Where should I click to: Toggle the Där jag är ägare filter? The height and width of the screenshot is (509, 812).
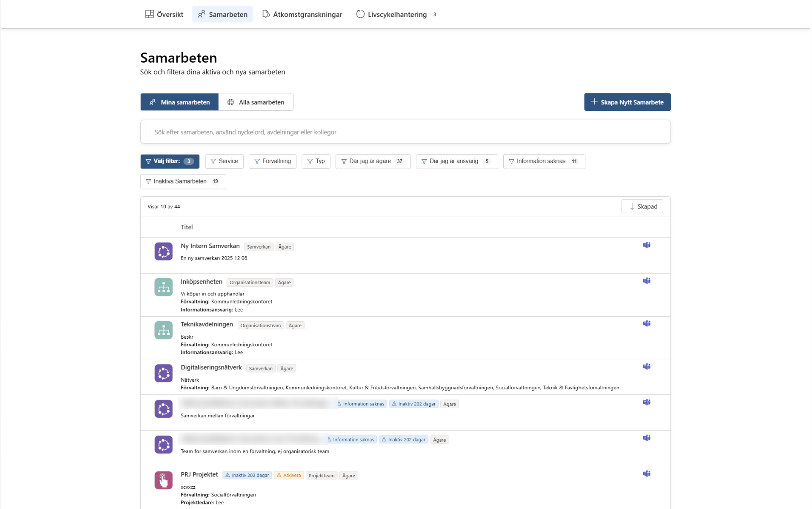(x=373, y=161)
